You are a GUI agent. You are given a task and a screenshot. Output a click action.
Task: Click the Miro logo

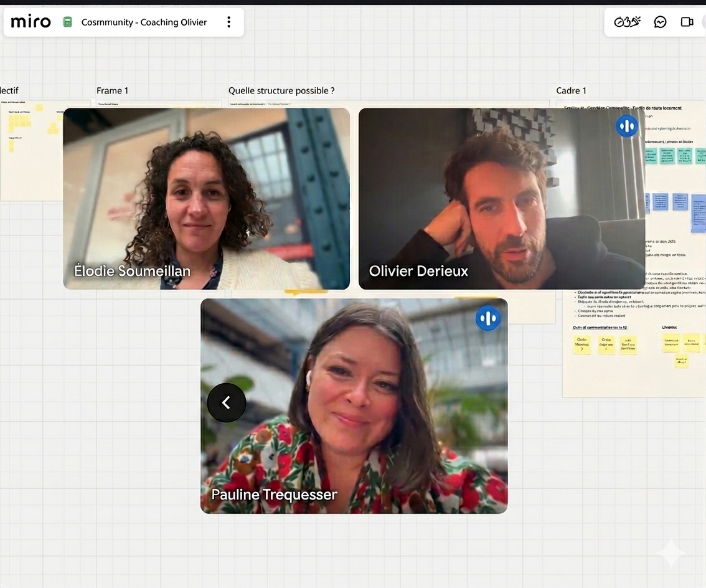pyautogui.click(x=30, y=21)
